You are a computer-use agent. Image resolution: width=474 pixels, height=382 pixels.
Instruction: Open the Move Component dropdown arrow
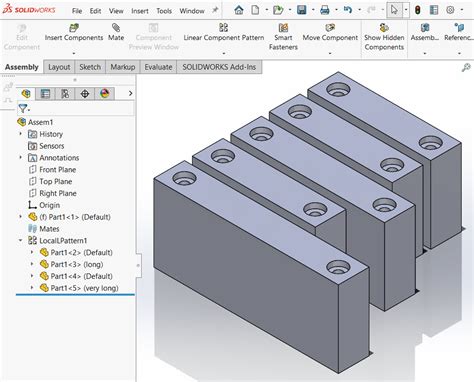[330, 53]
